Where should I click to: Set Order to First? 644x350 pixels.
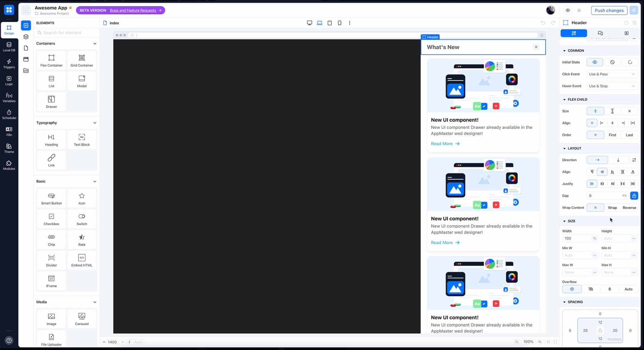coord(612,135)
